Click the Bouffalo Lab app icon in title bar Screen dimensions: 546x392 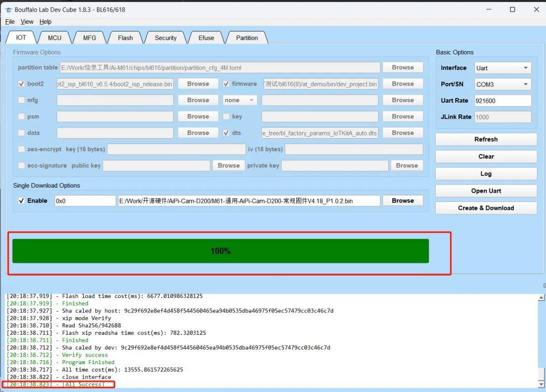pos(9,10)
